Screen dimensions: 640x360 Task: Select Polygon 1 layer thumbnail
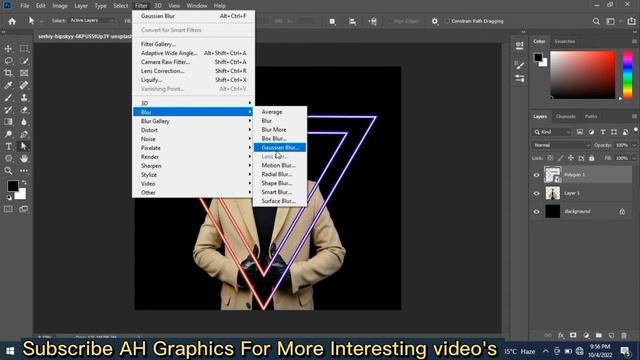[x=553, y=175]
